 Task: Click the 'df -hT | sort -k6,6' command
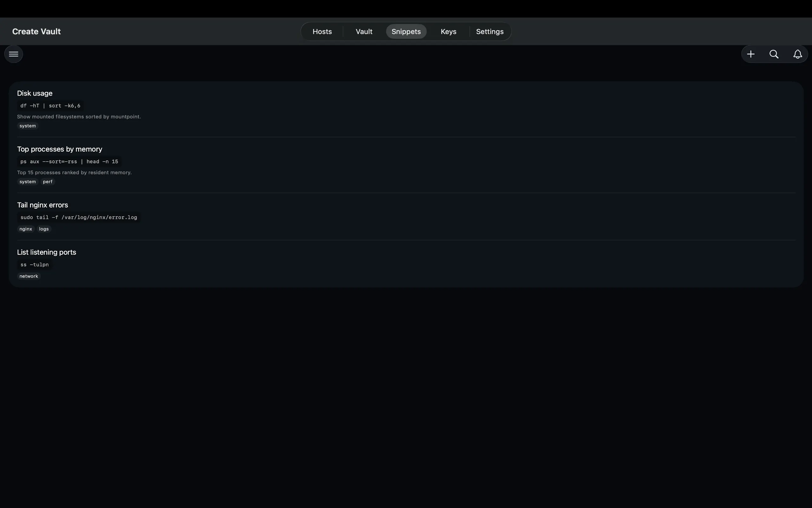(x=50, y=105)
